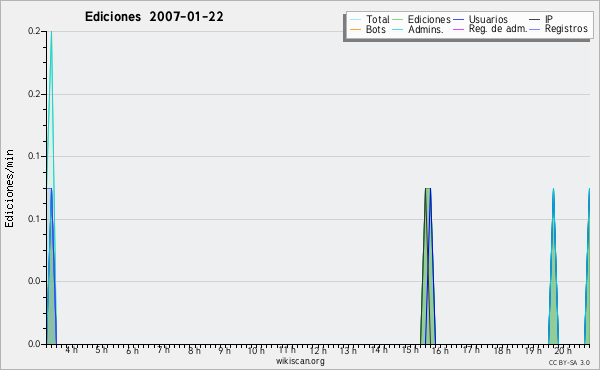This screenshot has height=370, width=600.
Task: Click the 12 h tick label
Action: [x=318, y=350]
